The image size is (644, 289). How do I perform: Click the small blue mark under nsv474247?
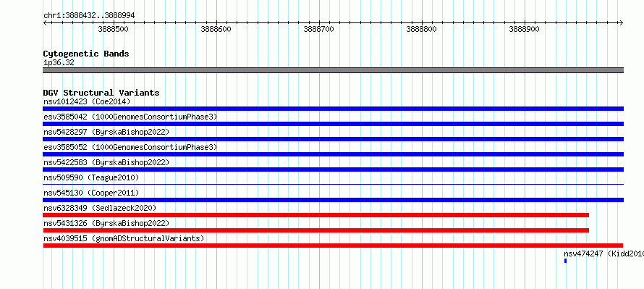566,261
